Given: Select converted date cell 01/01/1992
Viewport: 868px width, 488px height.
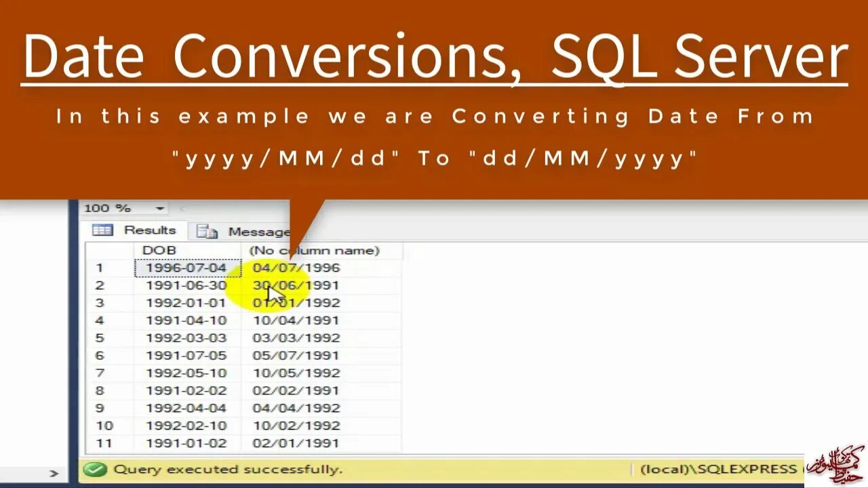Looking at the screenshot, I should pyautogui.click(x=321, y=303).
